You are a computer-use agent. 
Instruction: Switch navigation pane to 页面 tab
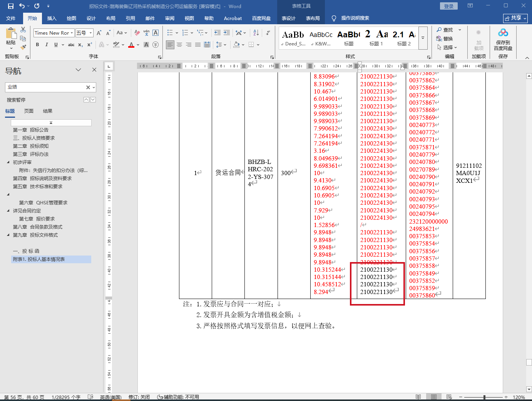(x=29, y=111)
